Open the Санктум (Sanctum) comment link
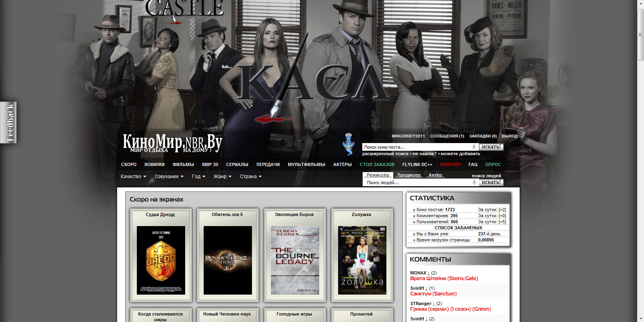This screenshot has width=644, height=322. (x=433, y=294)
